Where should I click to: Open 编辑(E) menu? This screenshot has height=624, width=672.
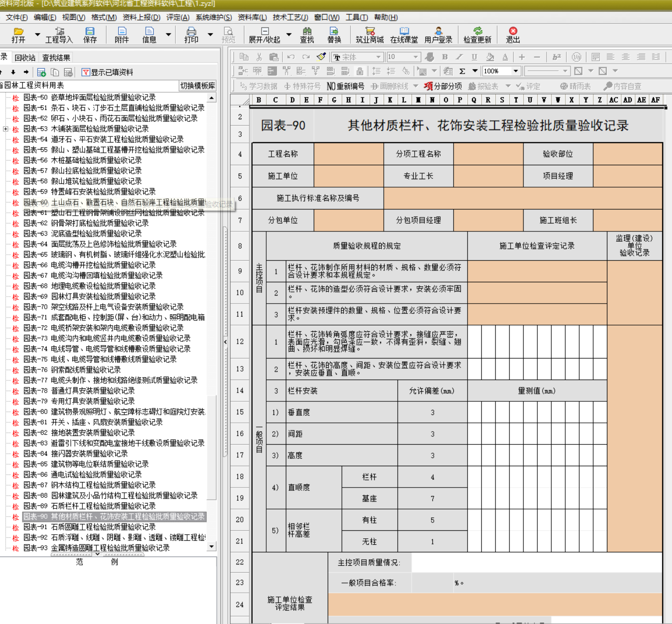(45, 17)
